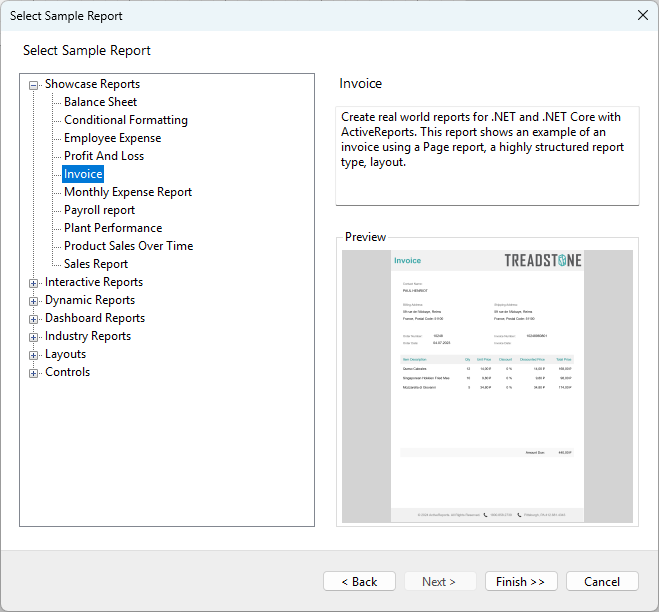Click the disabled Next button
659x612 pixels.
(x=440, y=581)
